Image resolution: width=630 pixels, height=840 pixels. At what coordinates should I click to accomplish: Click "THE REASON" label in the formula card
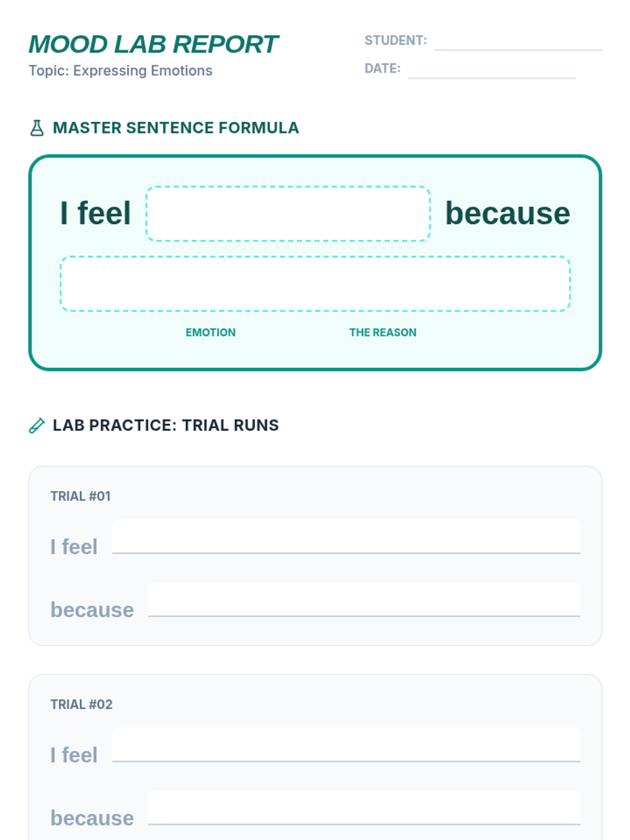coord(383,332)
